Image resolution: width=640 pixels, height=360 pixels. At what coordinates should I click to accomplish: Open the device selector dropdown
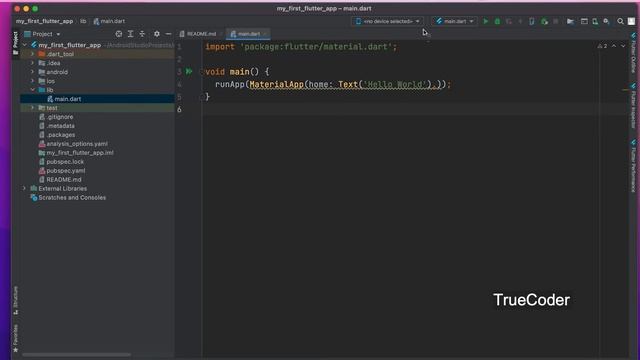click(x=387, y=21)
